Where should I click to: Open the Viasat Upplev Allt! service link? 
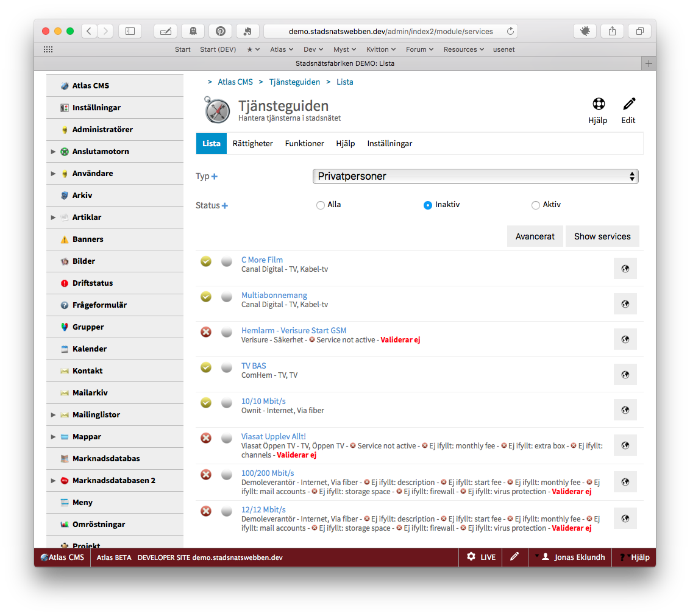pyautogui.click(x=273, y=436)
